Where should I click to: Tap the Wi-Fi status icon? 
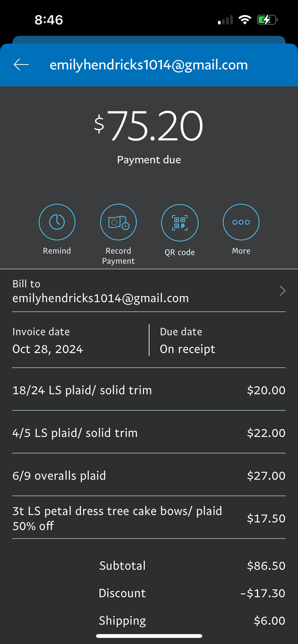[x=245, y=20]
